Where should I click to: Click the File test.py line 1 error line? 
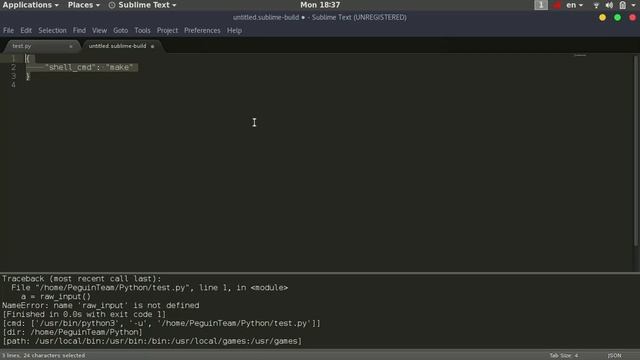(x=149, y=288)
